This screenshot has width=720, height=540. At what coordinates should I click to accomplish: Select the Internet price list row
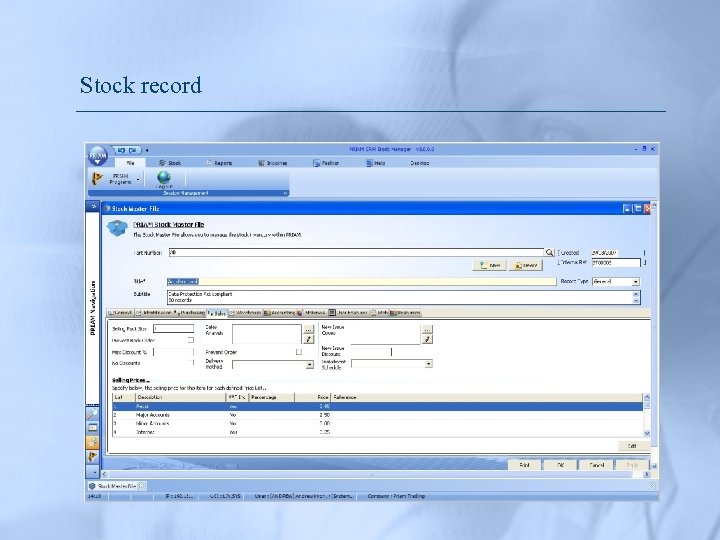point(377,432)
